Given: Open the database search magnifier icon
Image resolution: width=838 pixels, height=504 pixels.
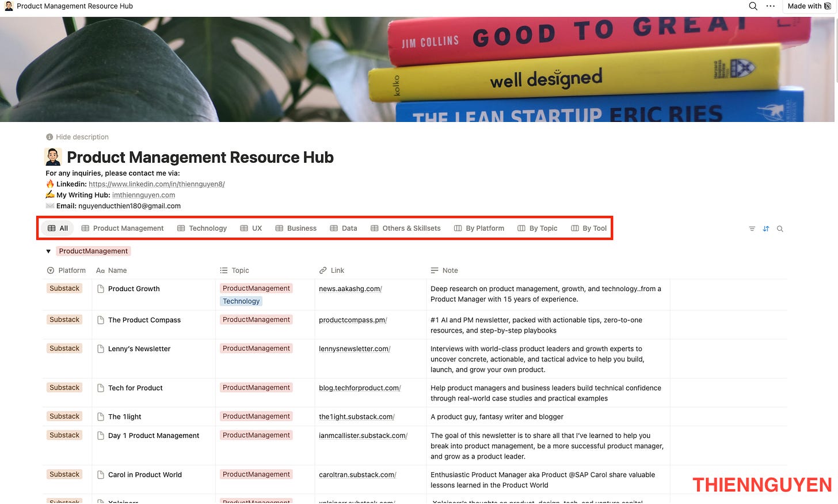Looking at the screenshot, I should click(x=780, y=229).
